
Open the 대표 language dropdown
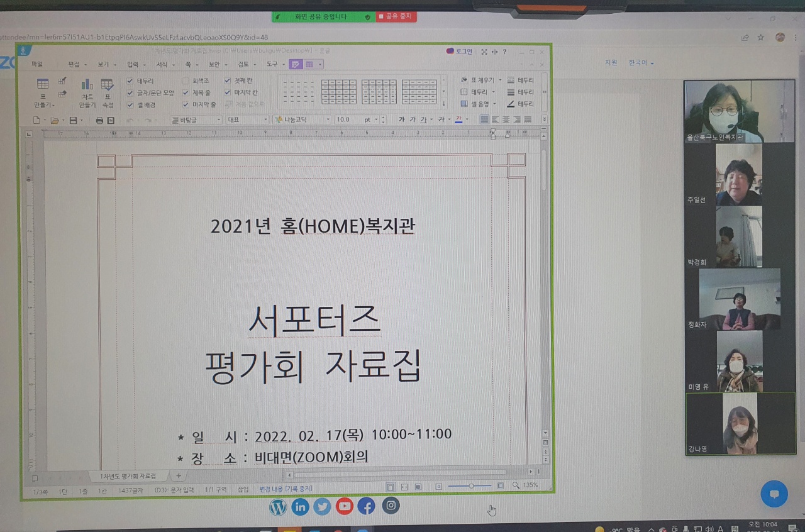click(247, 119)
